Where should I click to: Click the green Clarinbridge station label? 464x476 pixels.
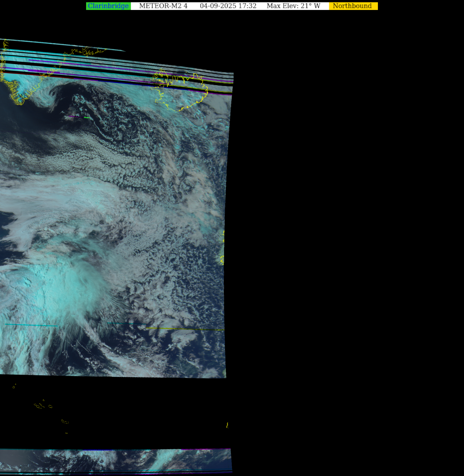[x=108, y=6]
